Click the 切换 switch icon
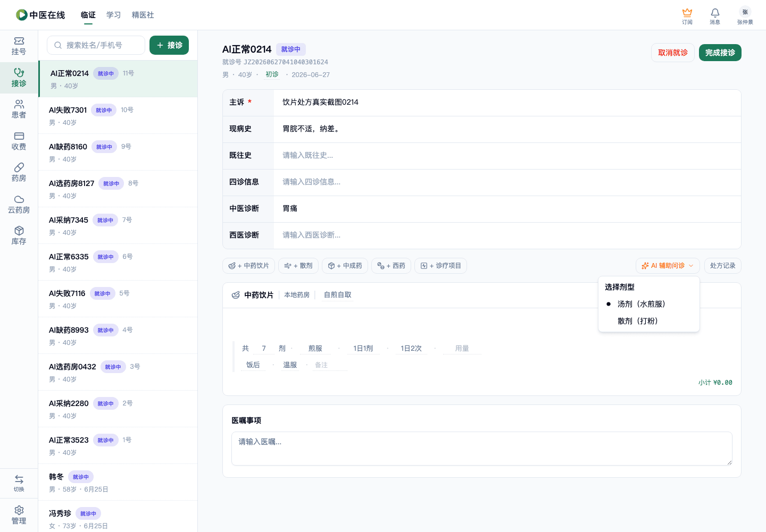This screenshot has width=766, height=532. 19,483
